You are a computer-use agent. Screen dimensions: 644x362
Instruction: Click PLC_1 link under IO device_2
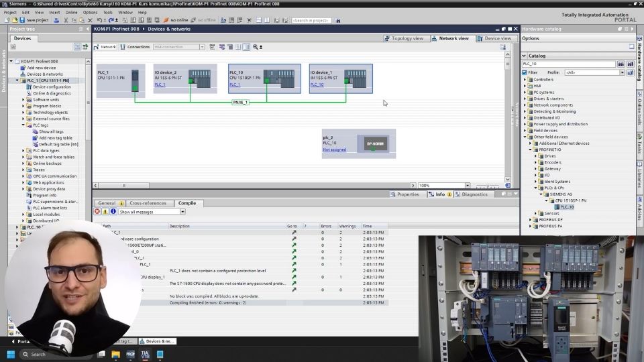point(160,84)
